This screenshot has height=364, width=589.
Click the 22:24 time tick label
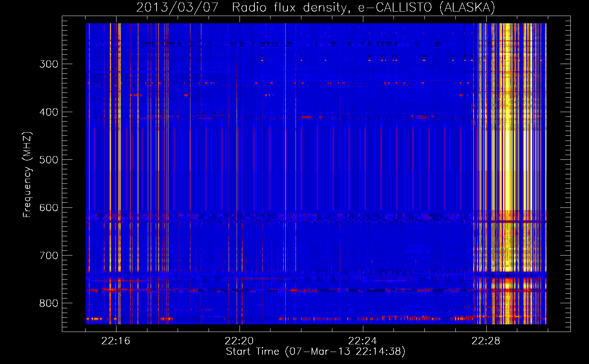[363, 341]
